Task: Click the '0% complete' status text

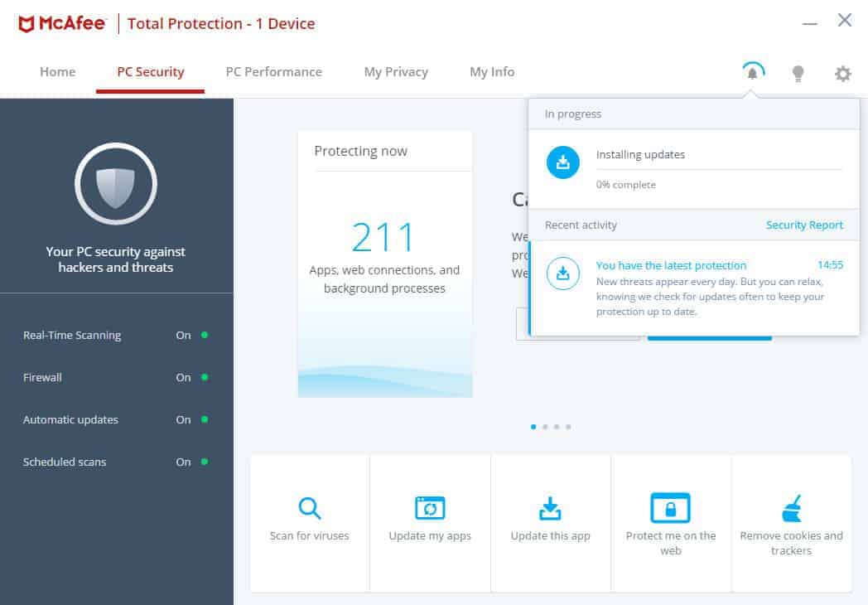Action: 625,185
